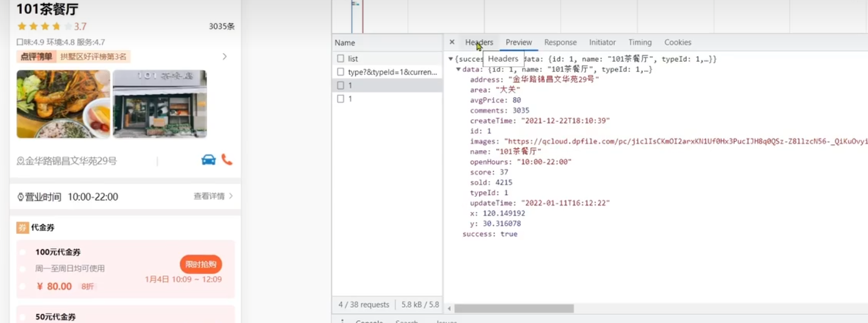Image resolution: width=868 pixels, height=323 pixels.
Task: Click the sold: 4215 JSON line
Action: 491,182
